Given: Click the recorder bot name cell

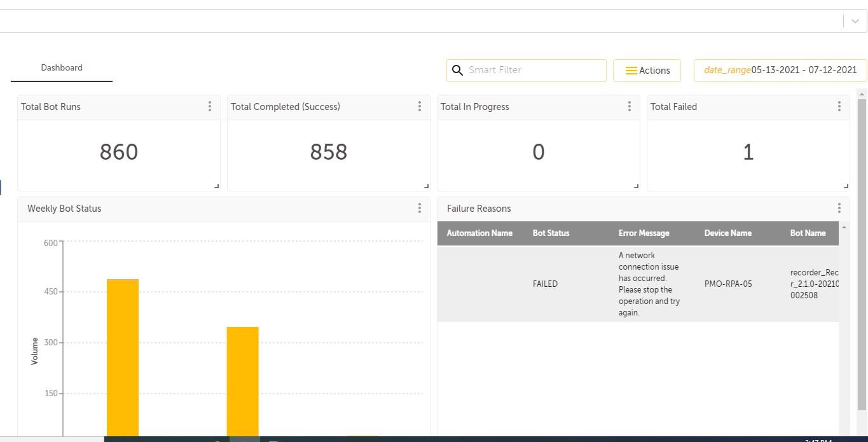Looking at the screenshot, I should pos(814,284).
